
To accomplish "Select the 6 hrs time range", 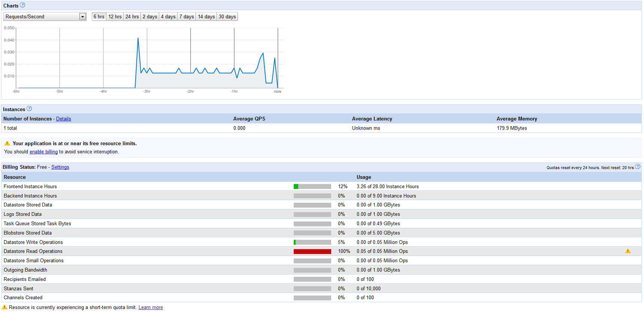I will coord(99,16).
